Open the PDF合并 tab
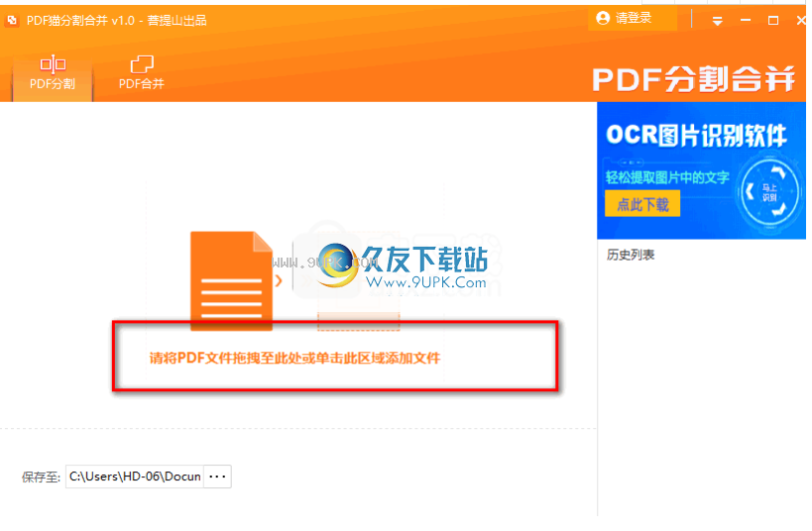The height and width of the screenshot is (531, 812). click(142, 73)
